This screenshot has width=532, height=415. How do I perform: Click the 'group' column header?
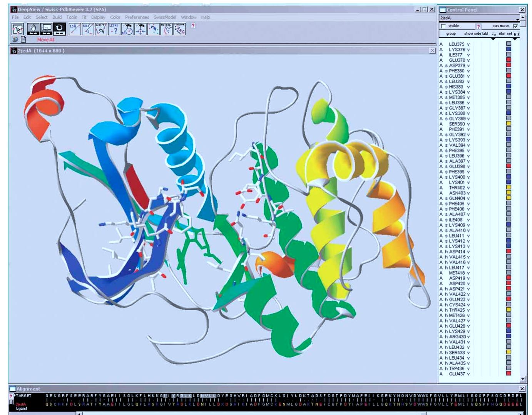coord(451,33)
